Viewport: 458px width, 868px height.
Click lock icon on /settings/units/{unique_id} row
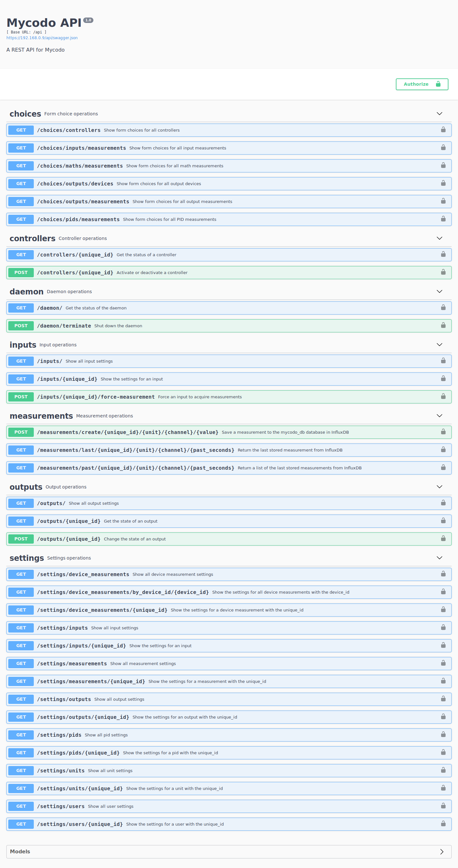coord(443,788)
